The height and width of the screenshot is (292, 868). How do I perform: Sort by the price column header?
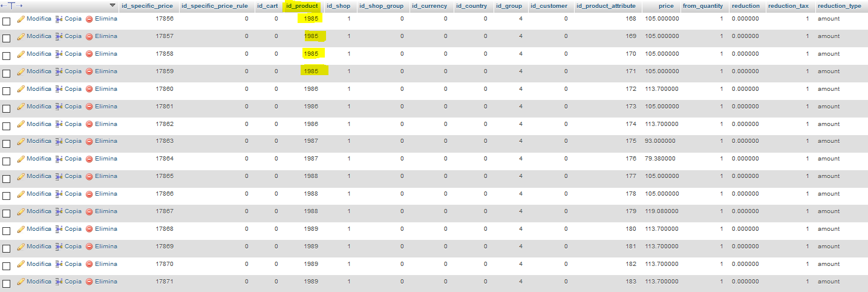[x=666, y=6]
